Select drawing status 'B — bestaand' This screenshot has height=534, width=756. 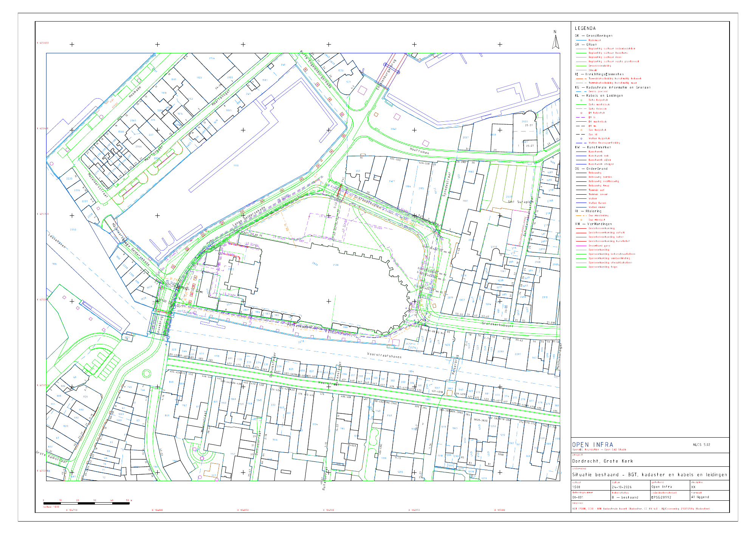tap(625, 497)
